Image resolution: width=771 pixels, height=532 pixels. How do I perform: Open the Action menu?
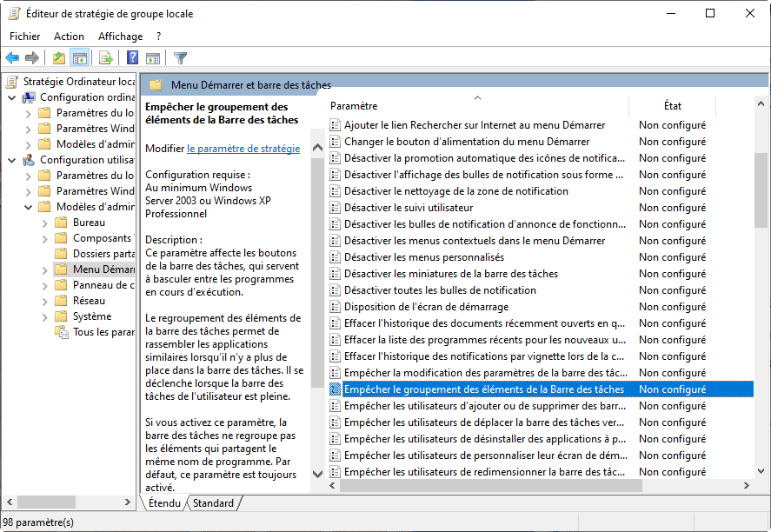pos(69,37)
